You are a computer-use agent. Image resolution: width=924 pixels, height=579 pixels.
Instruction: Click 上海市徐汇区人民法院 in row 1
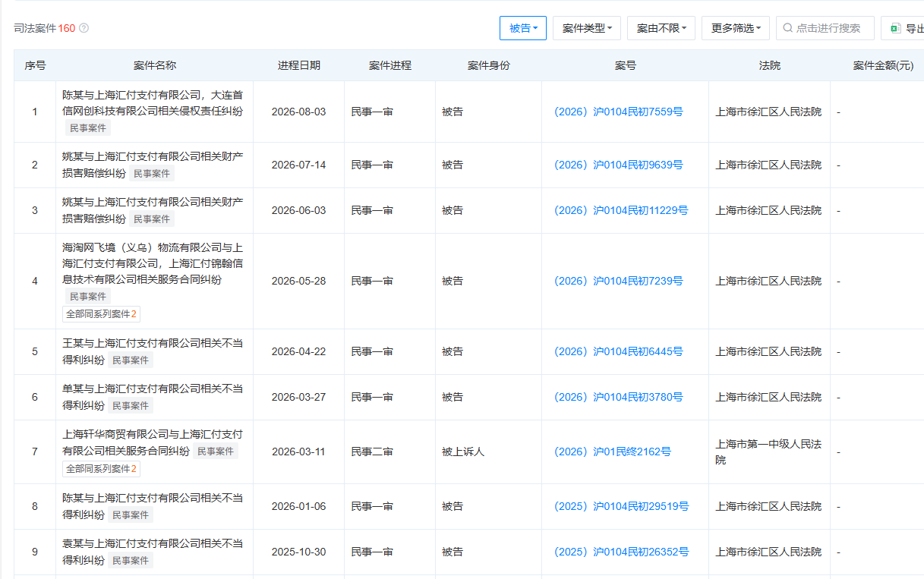[768, 112]
